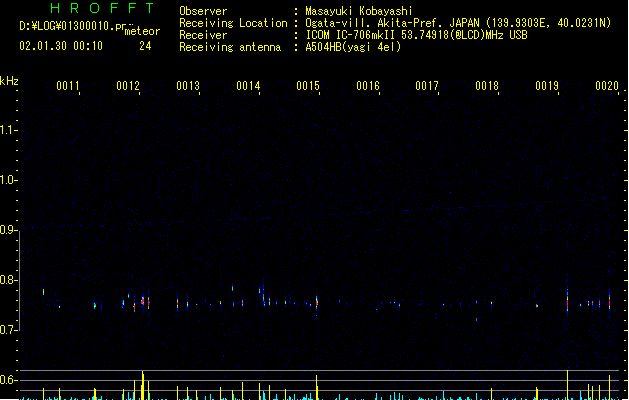The image size is (629, 400).
Task: Click the 0.6 kHz axis label
Action: pos(8,380)
